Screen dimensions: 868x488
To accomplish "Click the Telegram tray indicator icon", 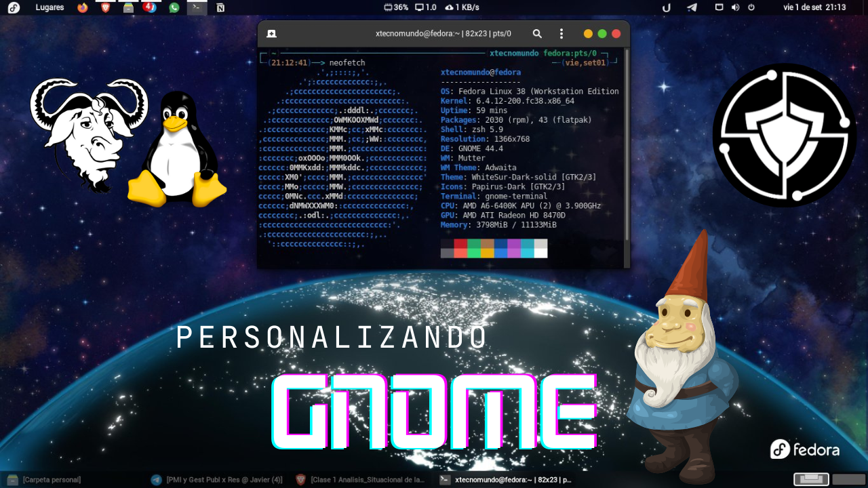I will coord(692,7).
